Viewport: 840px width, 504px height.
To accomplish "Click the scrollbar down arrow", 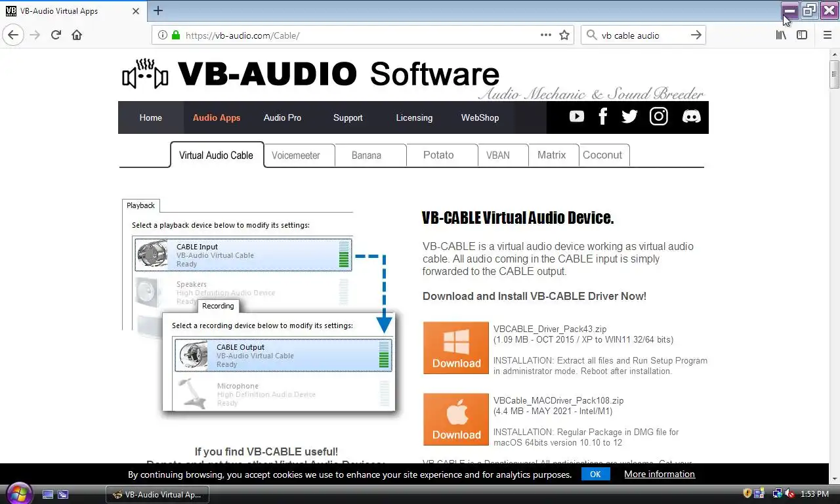I will (834, 478).
